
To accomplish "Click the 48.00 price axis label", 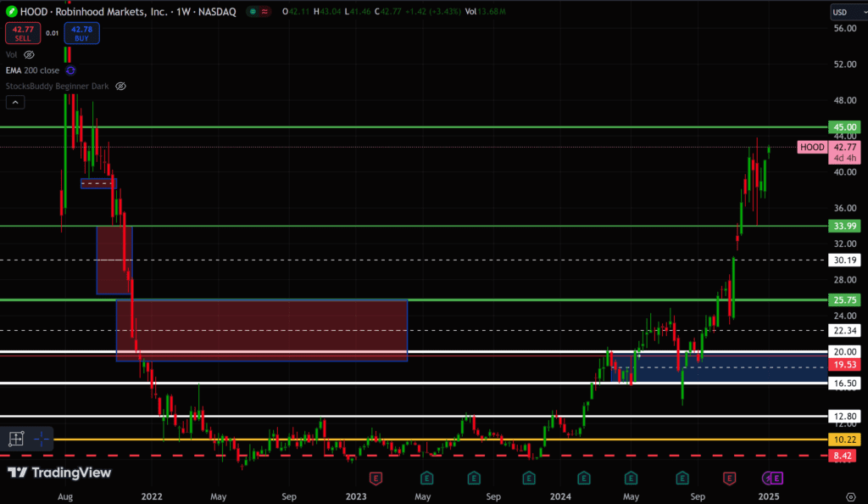I will click(845, 100).
